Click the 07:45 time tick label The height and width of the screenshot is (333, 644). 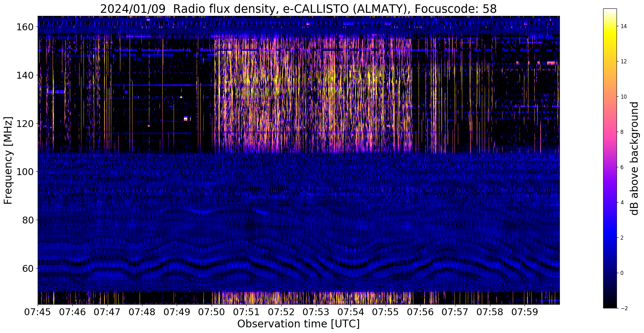tap(38, 311)
